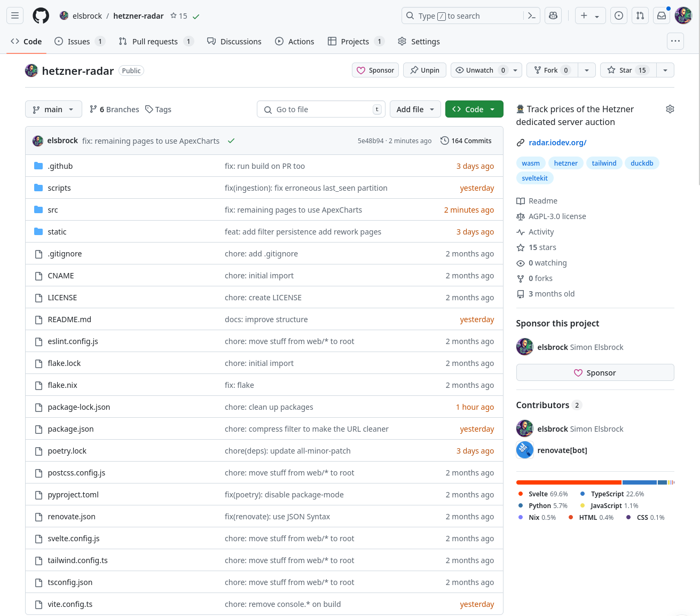Unpin the repository
This screenshot has height=616, width=700.
(424, 70)
